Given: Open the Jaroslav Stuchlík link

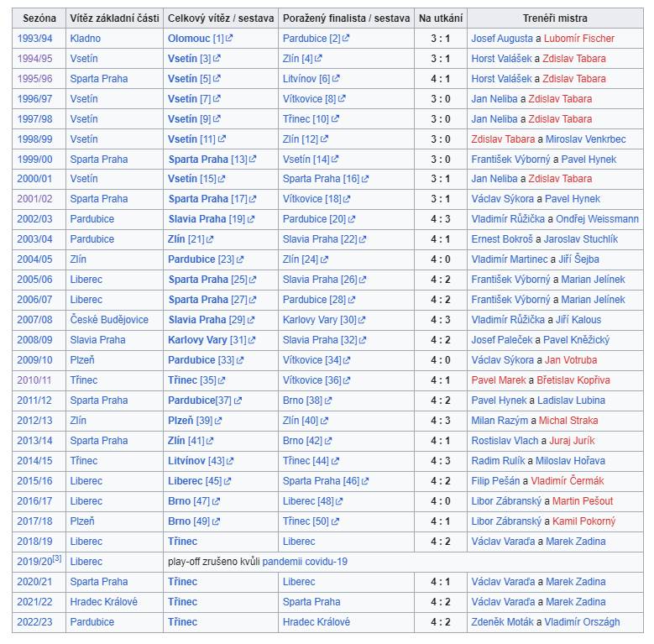Looking at the screenshot, I should (x=581, y=239).
